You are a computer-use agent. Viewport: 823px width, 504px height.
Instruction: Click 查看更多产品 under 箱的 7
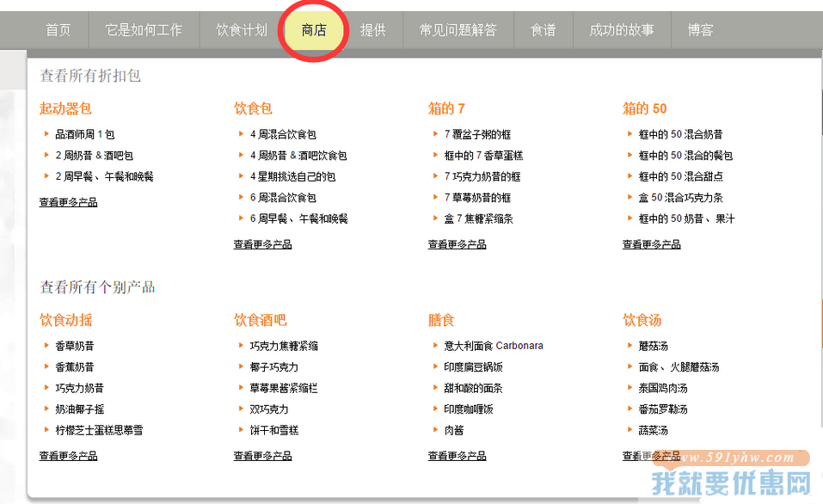coord(457,244)
